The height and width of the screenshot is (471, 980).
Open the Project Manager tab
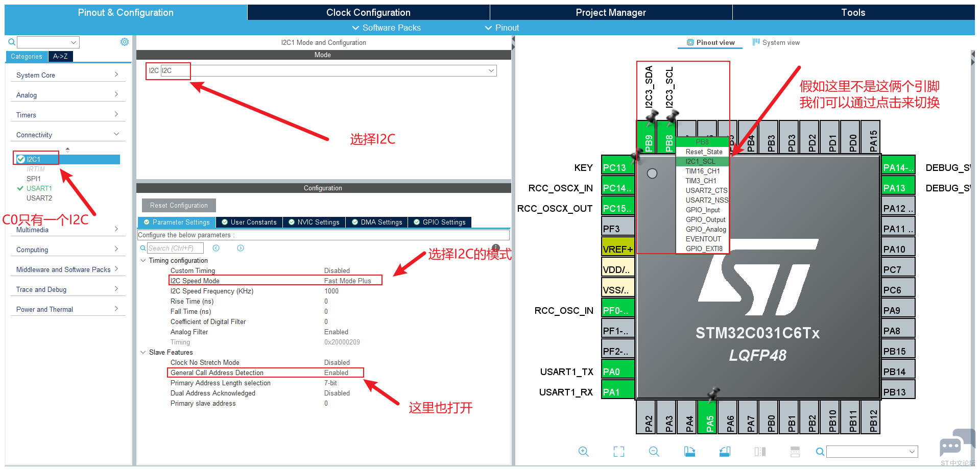click(611, 12)
